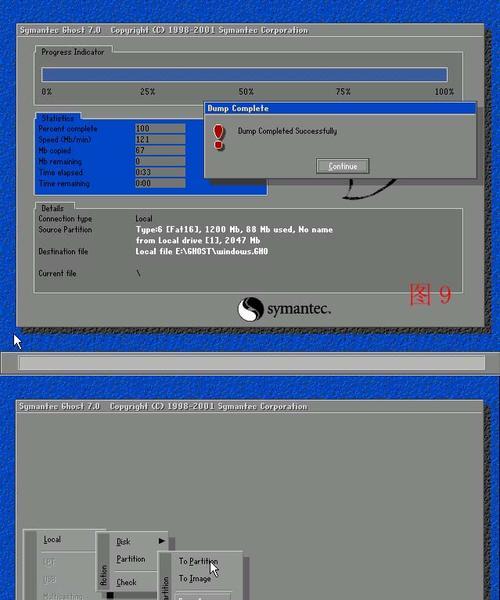This screenshot has height=600, width=500.
Task: Select To Partition in the submenu
Action: pyautogui.click(x=198, y=561)
